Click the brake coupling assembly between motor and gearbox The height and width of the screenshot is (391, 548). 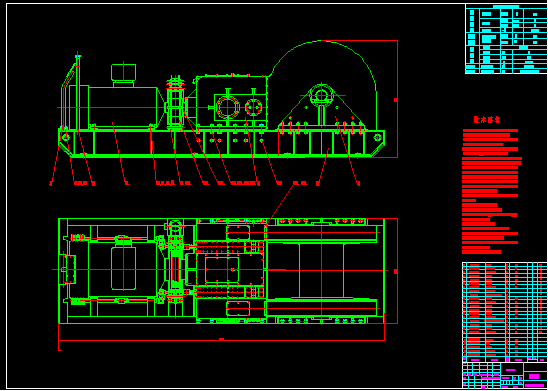175,102
